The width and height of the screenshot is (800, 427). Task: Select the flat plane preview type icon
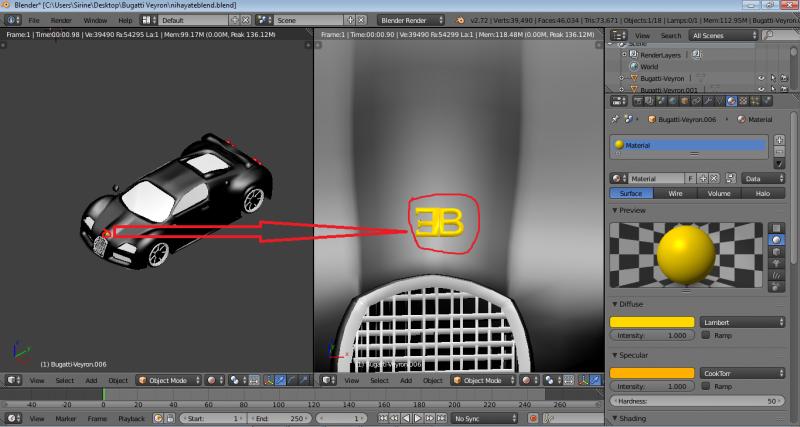click(775, 226)
